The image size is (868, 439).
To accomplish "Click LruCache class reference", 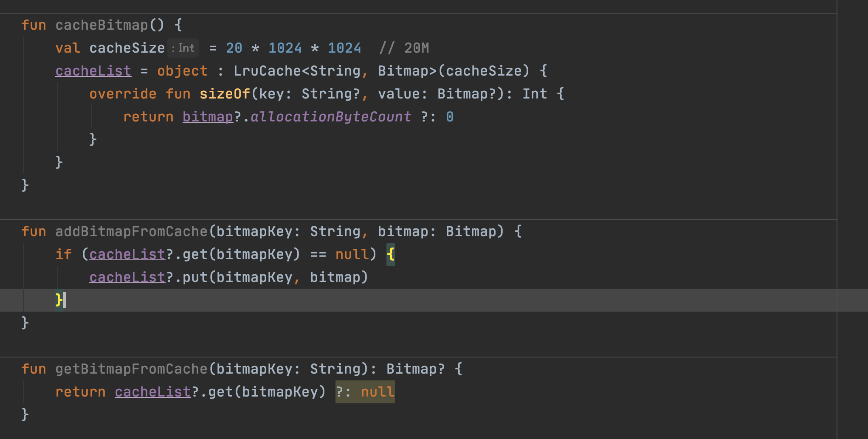I will (x=268, y=71).
